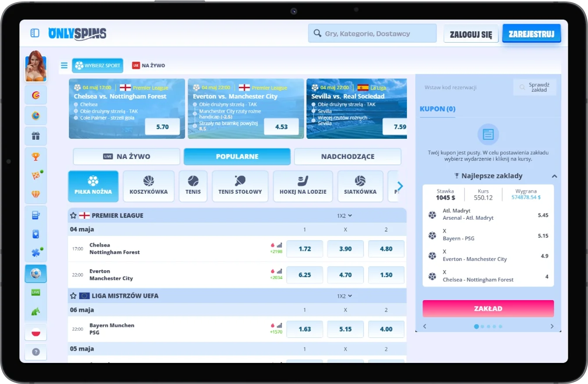
Task: Pick Nottingham Forest win odds 4.80
Action: point(386,249)
